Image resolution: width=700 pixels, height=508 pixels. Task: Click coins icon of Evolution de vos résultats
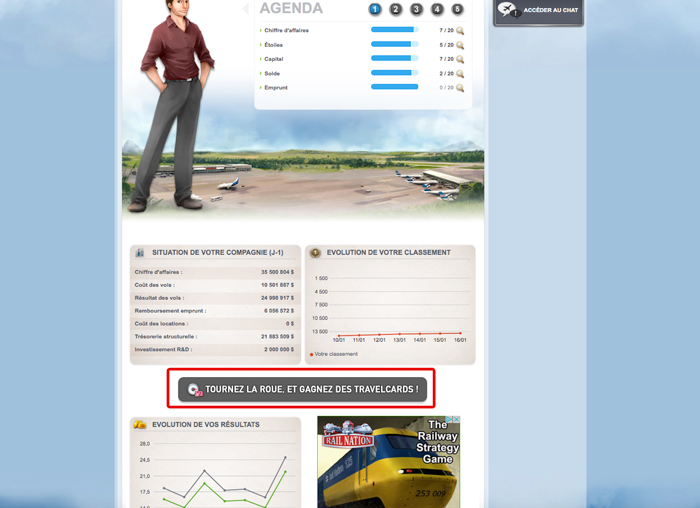click(x=140, y=425)
